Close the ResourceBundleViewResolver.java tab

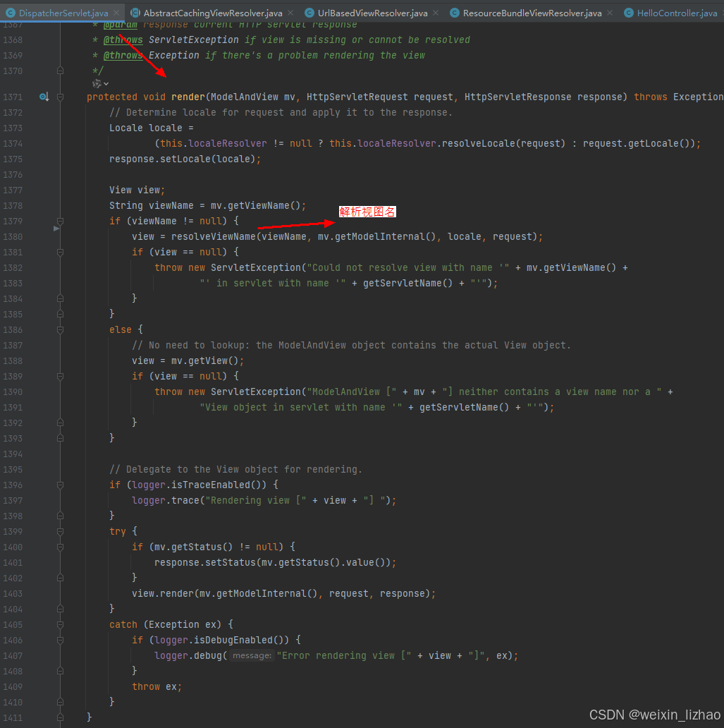click(610, 13)
